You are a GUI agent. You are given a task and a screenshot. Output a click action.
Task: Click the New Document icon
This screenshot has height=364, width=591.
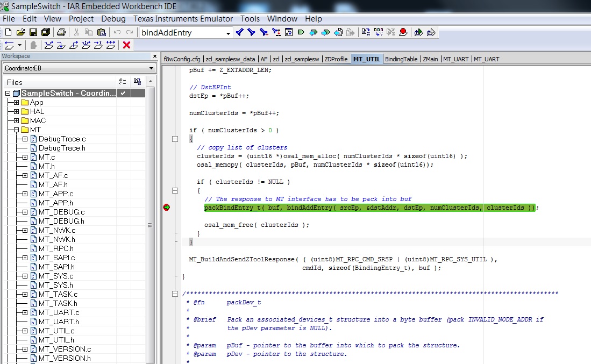[8, 32]
